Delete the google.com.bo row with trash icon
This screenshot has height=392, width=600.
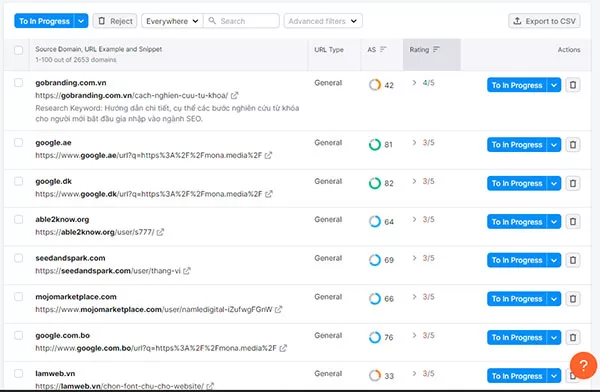[572, 337]
